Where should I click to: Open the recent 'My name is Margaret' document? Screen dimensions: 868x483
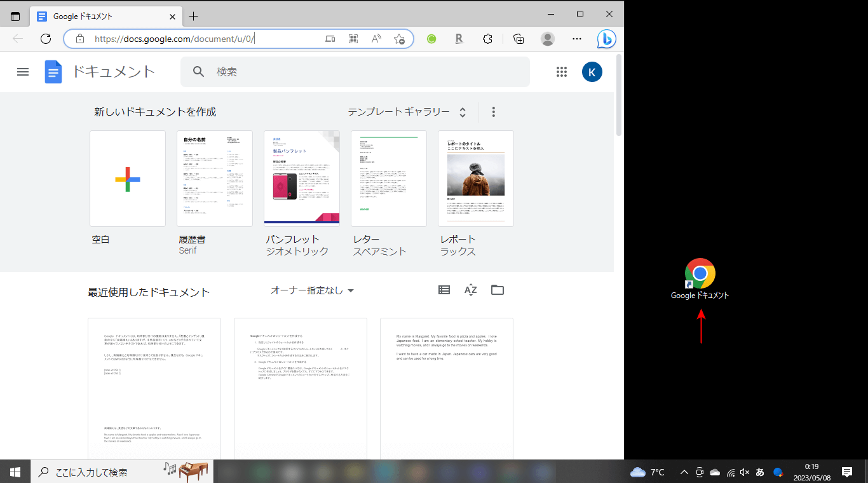(447, 388)
